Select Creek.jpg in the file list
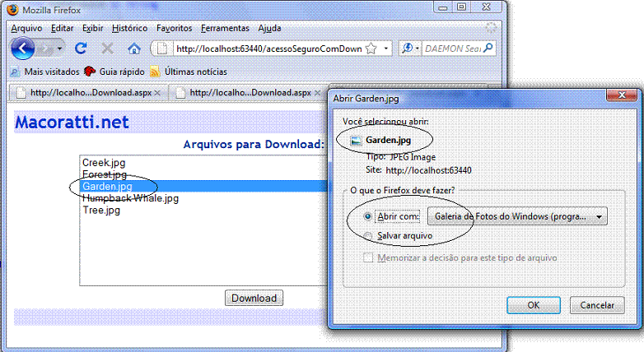 point(104,163)
